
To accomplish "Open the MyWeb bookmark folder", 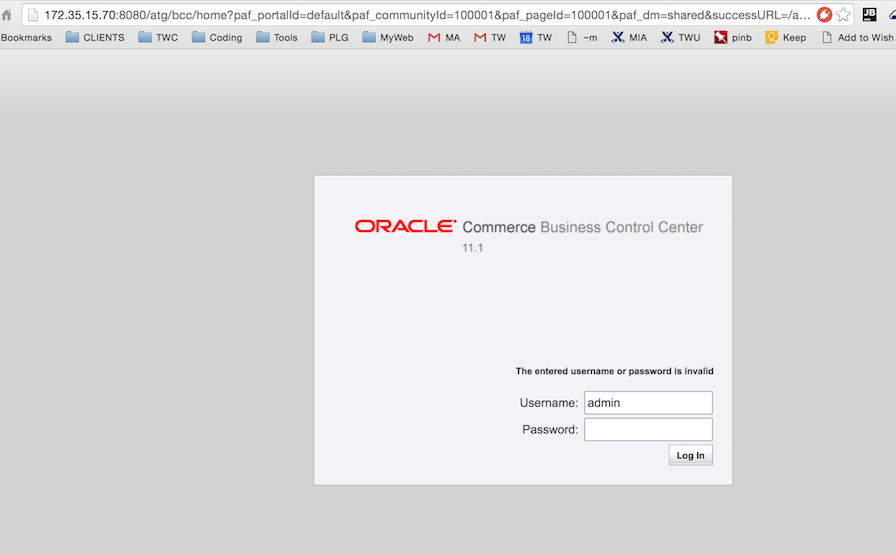I will point(387,38).
